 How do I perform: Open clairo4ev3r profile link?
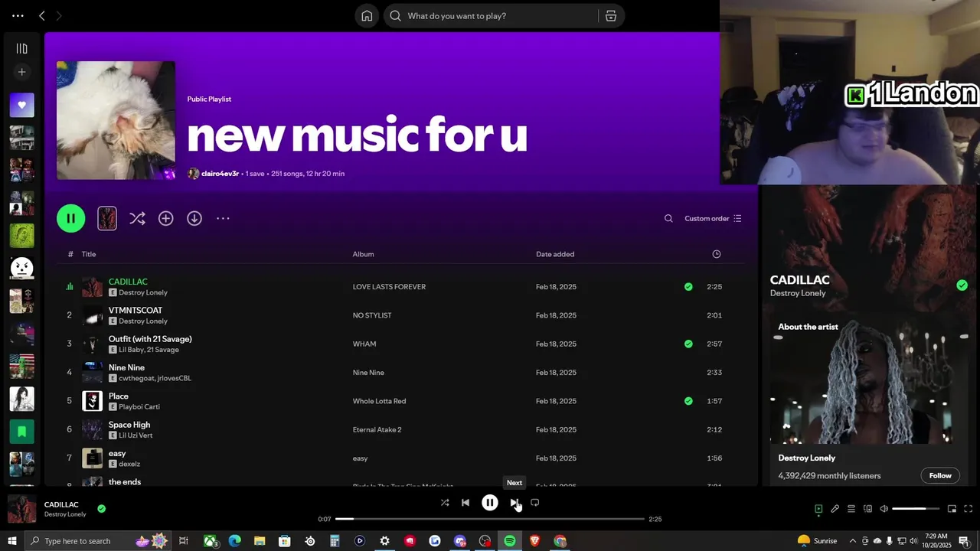(x=220, y=174)
